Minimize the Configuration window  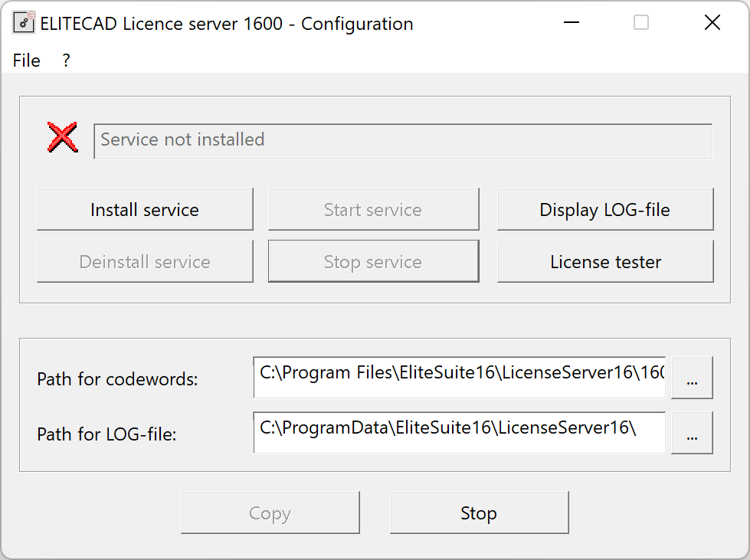572,22
